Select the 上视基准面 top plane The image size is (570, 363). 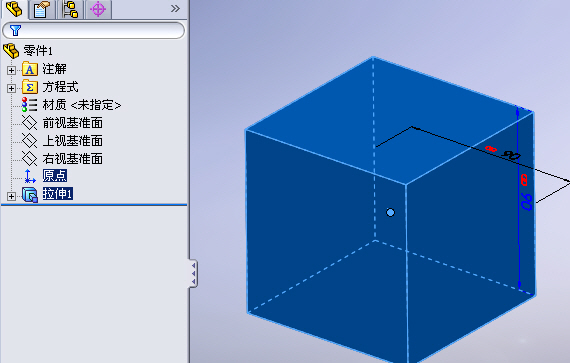(x=73, y=141)
